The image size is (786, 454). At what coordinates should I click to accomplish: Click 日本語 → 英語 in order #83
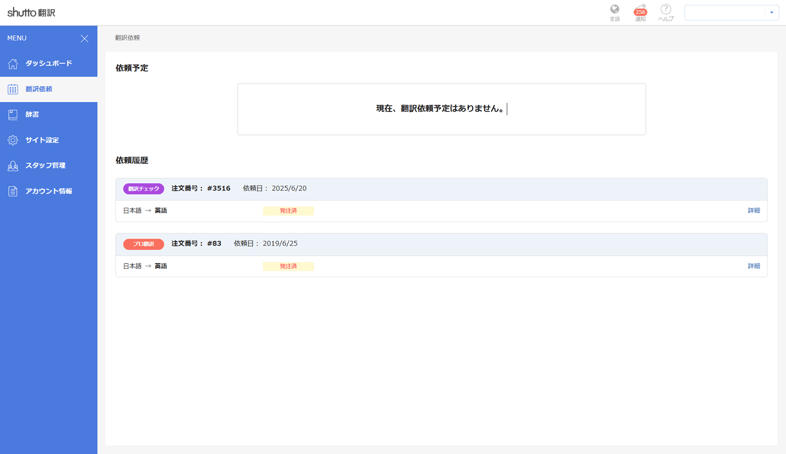coord(145,266)
